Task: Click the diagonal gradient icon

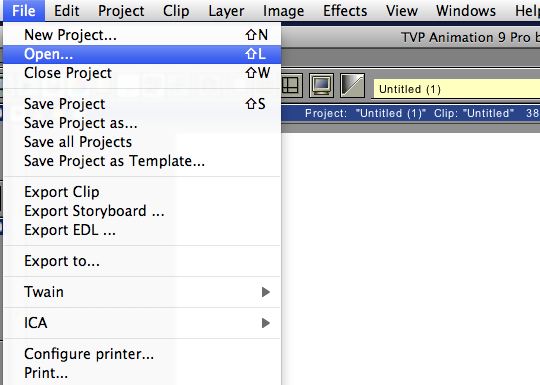Action: coord(352,85)
